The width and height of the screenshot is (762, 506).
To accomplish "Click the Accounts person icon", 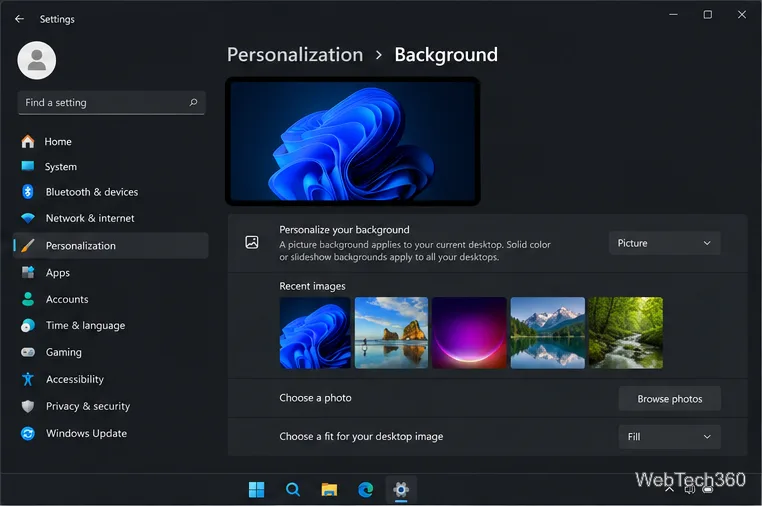I will point(28,299).
